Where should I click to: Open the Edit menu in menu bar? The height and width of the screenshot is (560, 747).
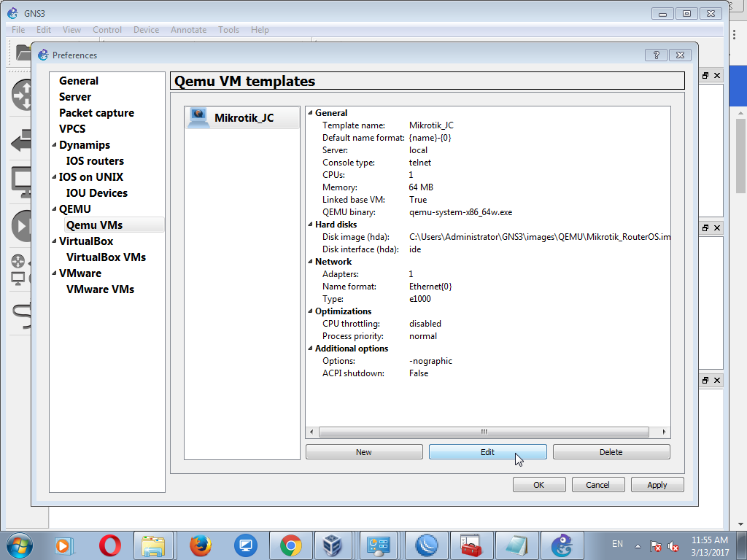[x=43, y=29]
